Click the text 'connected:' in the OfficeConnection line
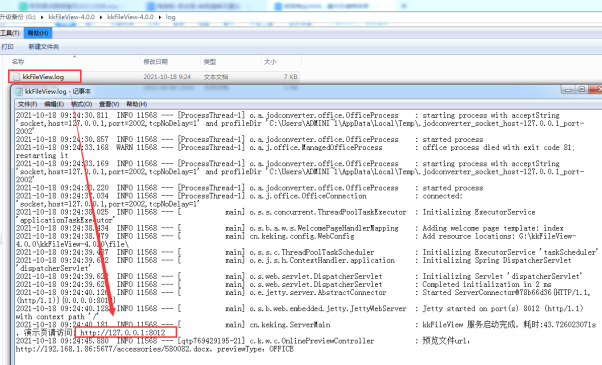 (443, 196)
